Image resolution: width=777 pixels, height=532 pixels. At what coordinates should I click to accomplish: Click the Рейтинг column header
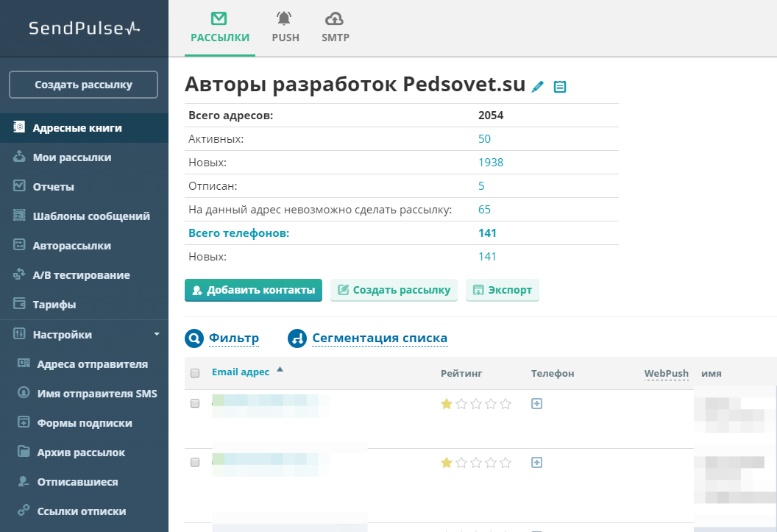[461, 374]
